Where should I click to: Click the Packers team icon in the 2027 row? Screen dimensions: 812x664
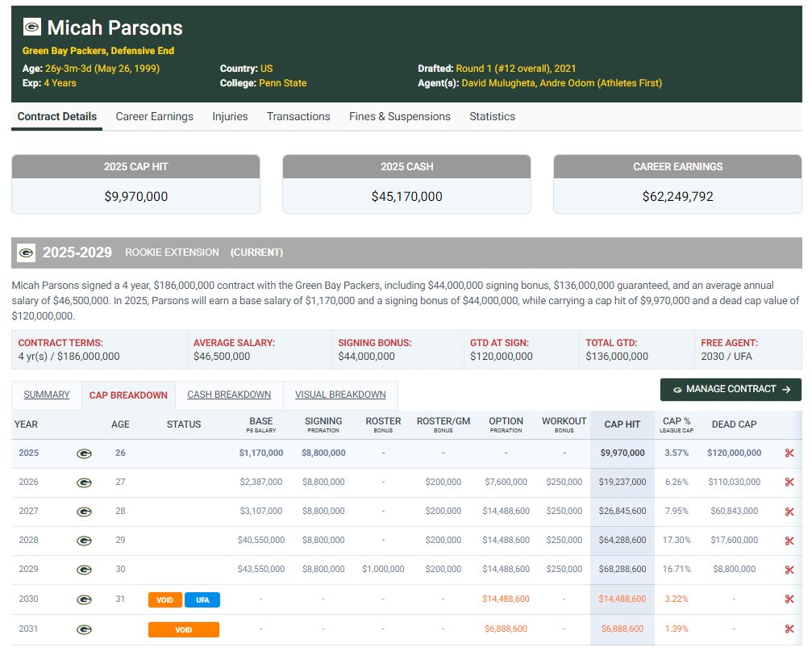pos(84,512)
